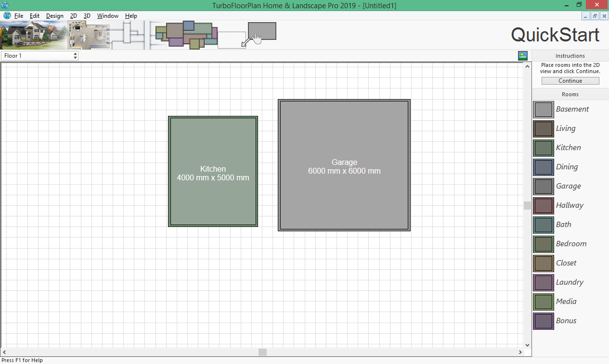Click the Living room label
Image resolution: width=609 pixels, height=364 pixels.
click(566, 128)
